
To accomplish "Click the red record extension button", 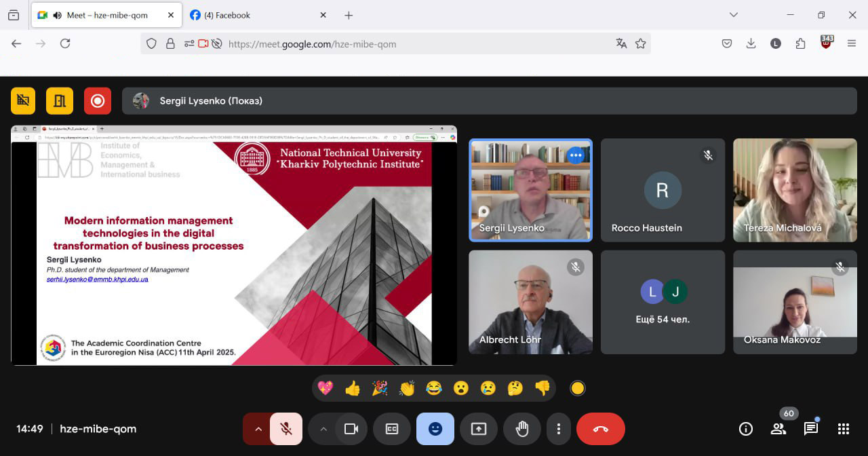I will coord(98,101).
